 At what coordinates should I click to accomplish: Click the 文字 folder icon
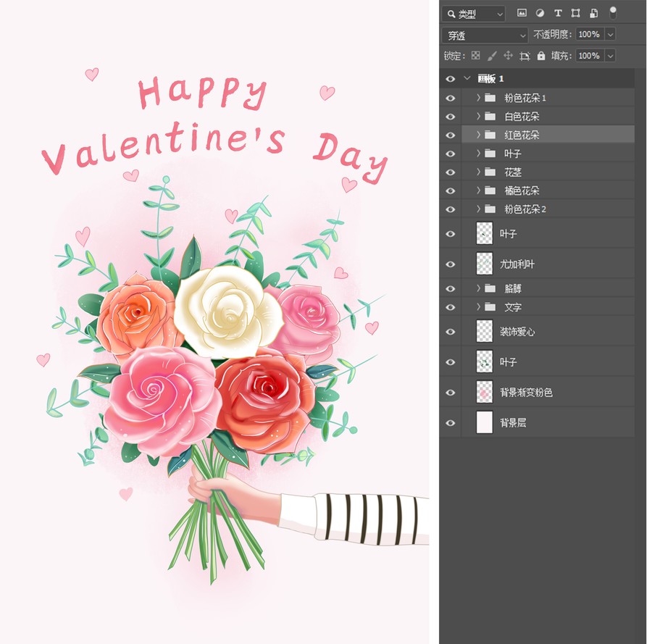point(490,307)
